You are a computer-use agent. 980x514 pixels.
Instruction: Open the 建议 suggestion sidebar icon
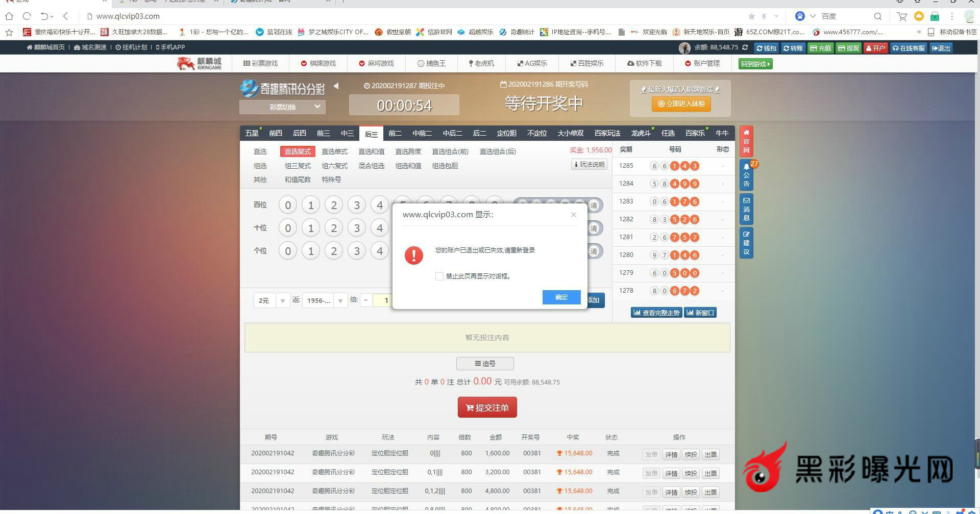(x=746, y=243)
